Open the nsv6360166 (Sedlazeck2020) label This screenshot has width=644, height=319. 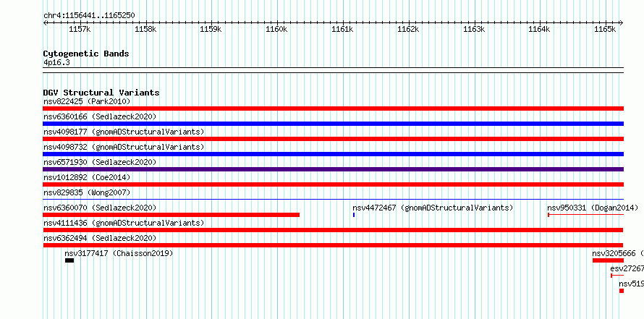(x=100, y=116)
